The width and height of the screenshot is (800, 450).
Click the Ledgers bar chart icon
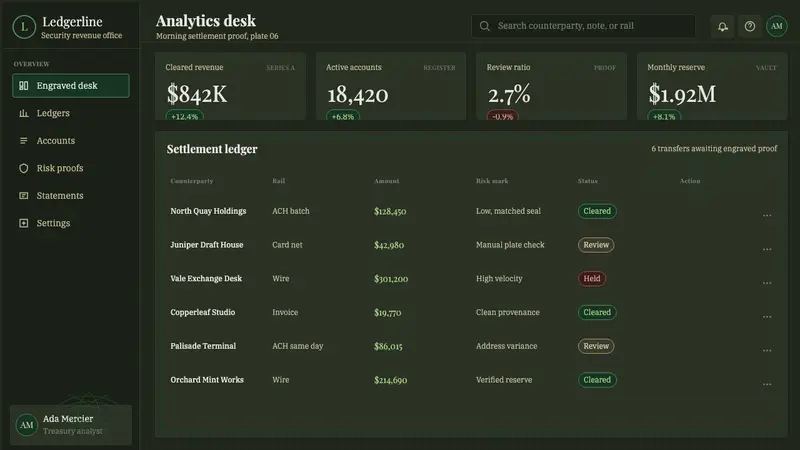pos(23,113)
